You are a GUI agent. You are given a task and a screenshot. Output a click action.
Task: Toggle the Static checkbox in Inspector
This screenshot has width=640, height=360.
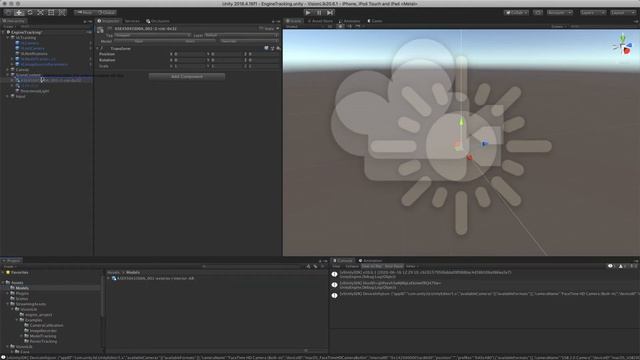[261, 29]
